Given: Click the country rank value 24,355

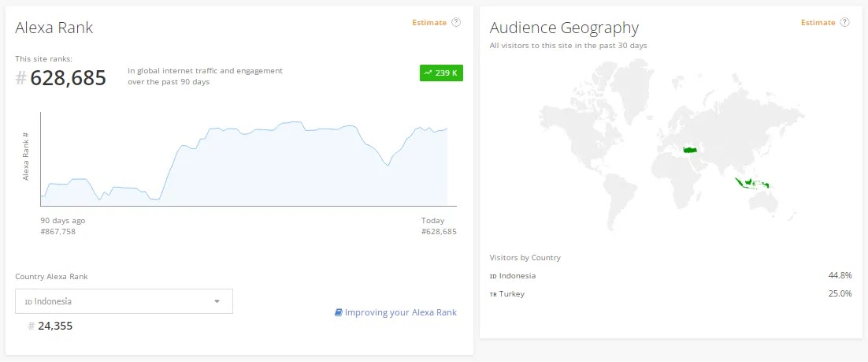Looking at the screenshot, I should tap(55, 326).
